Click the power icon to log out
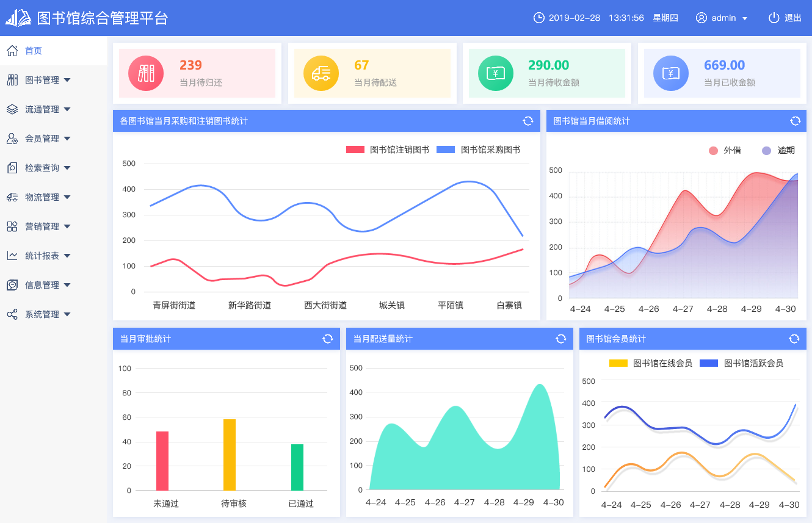 774,18
